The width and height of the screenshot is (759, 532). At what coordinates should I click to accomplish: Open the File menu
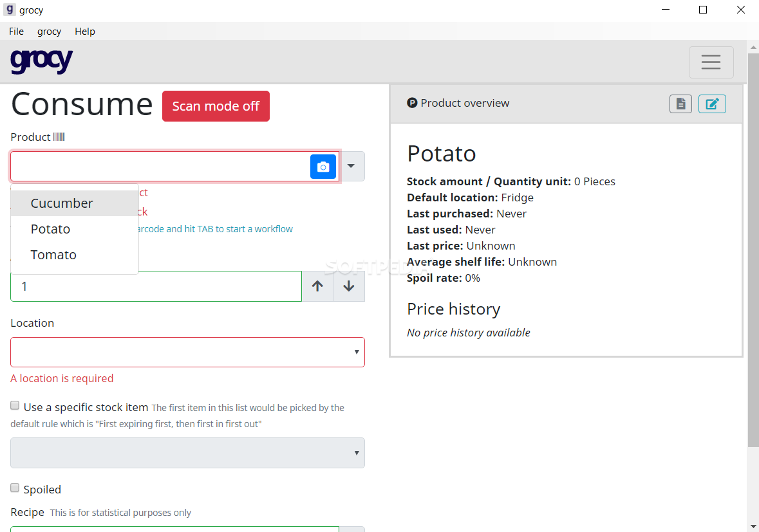[16, 32]
